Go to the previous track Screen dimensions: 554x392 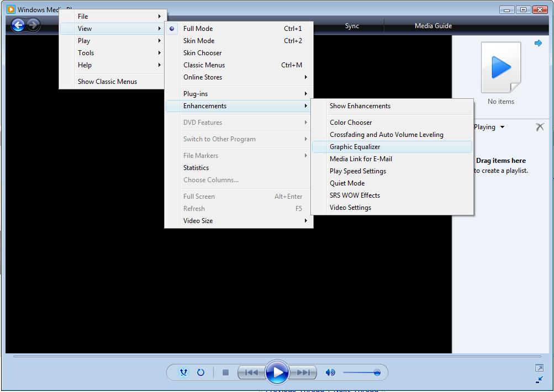pos(251,372)
